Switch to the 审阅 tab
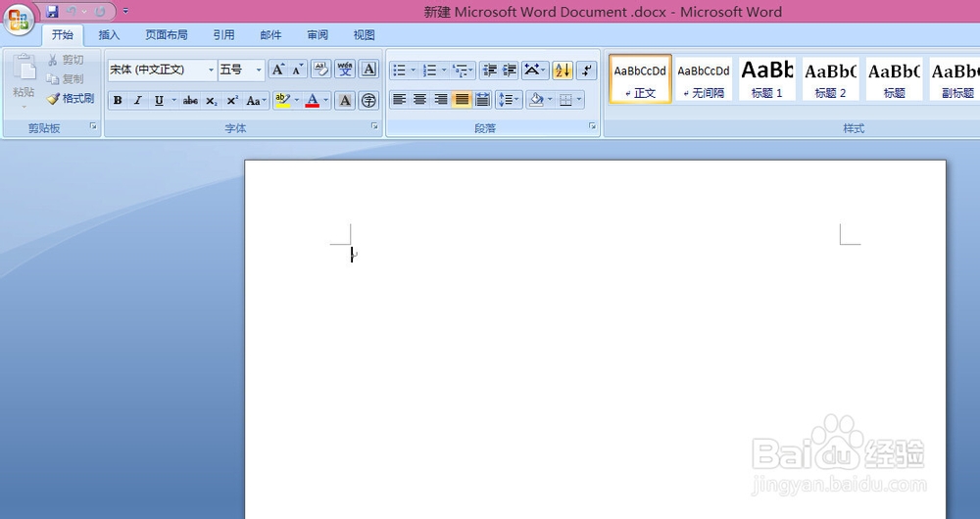980x519 pixels. coord(318,35)
